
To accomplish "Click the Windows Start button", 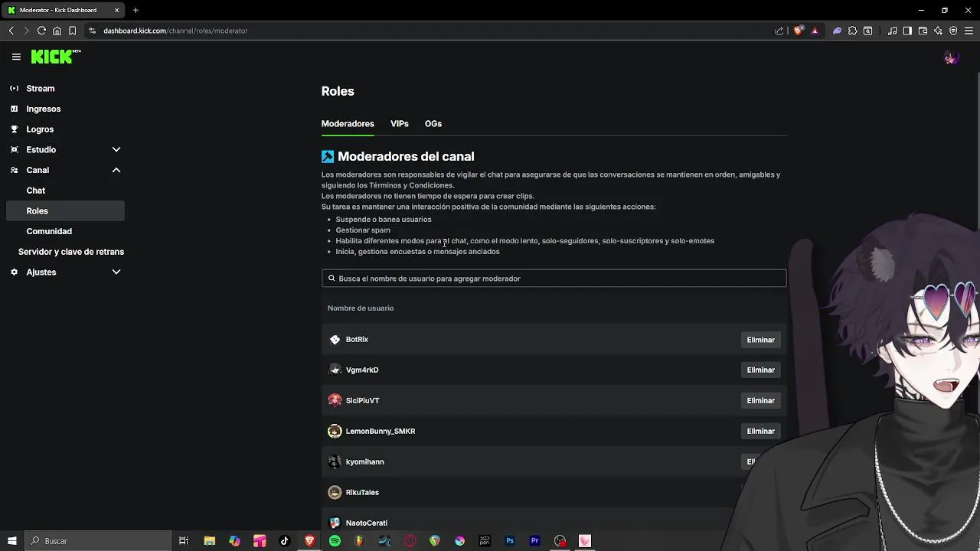I will point(12,541).
